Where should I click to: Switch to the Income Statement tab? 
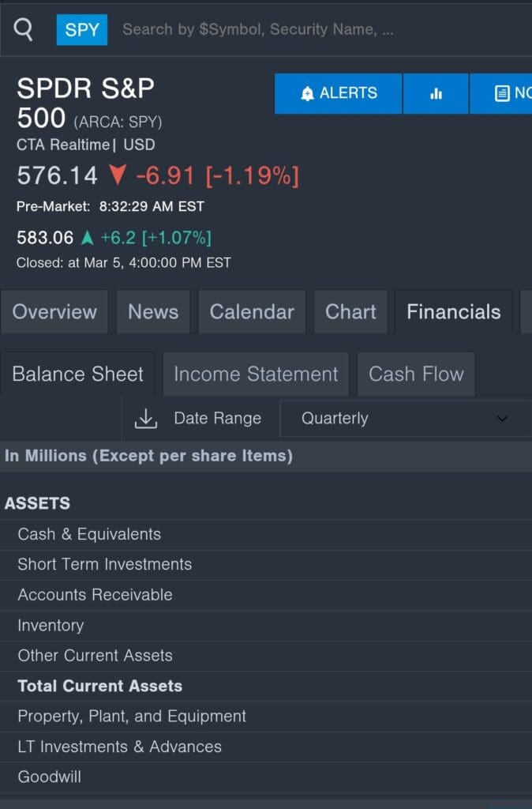tap(255, 374)
